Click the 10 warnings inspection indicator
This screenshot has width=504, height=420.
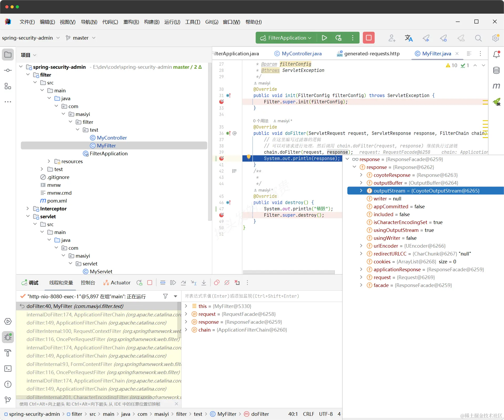click(x=451, y=65)
